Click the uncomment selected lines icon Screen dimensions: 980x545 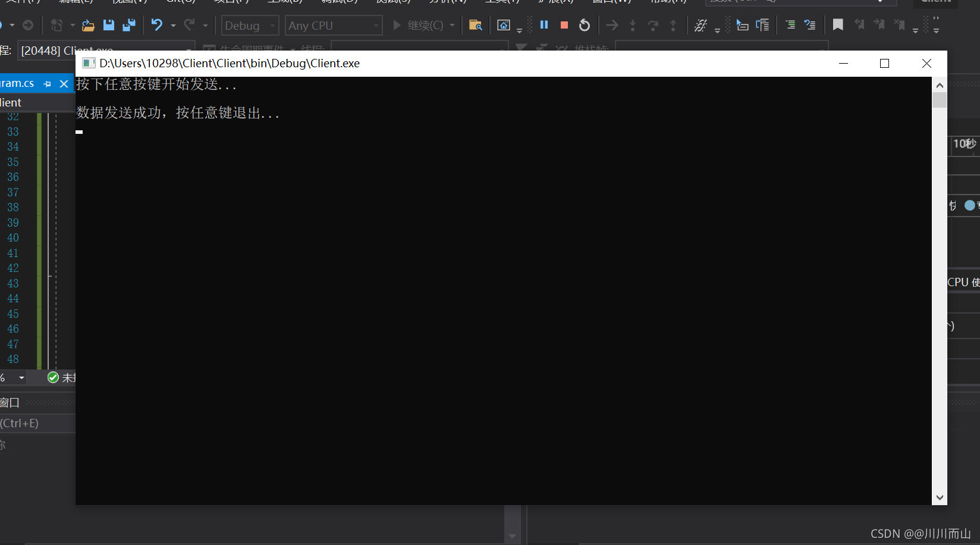[810, 25]
